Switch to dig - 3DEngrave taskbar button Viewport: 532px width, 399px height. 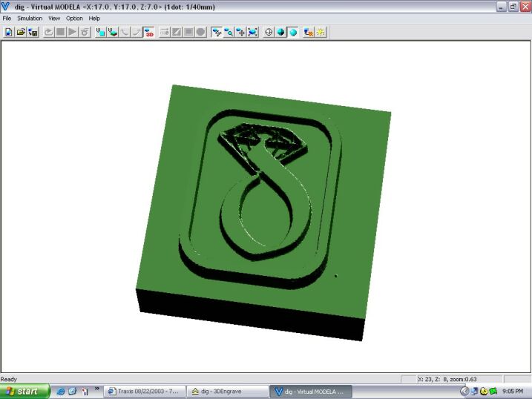[225, 391]
